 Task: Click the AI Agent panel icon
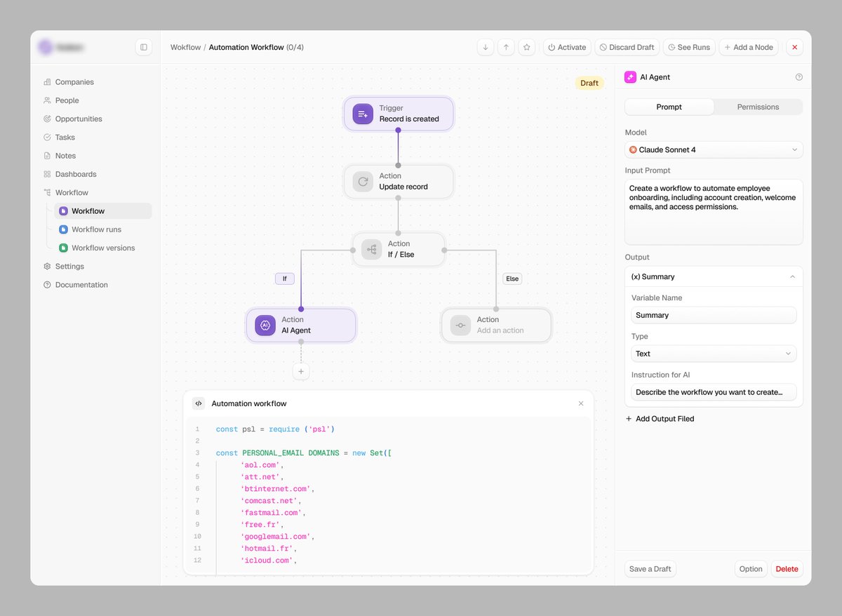pyautogui.click(x=630, y=77)
